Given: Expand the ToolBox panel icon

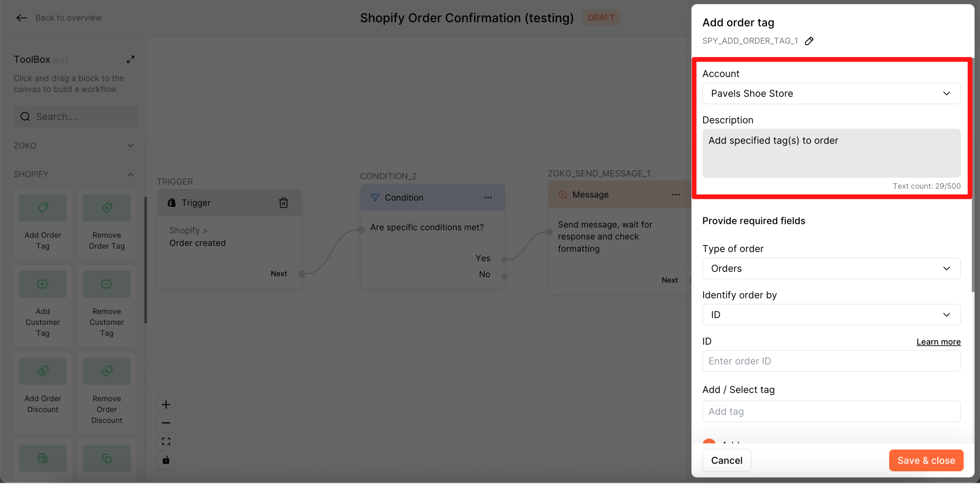Looking at the screenshot, I should click(130, 59).
